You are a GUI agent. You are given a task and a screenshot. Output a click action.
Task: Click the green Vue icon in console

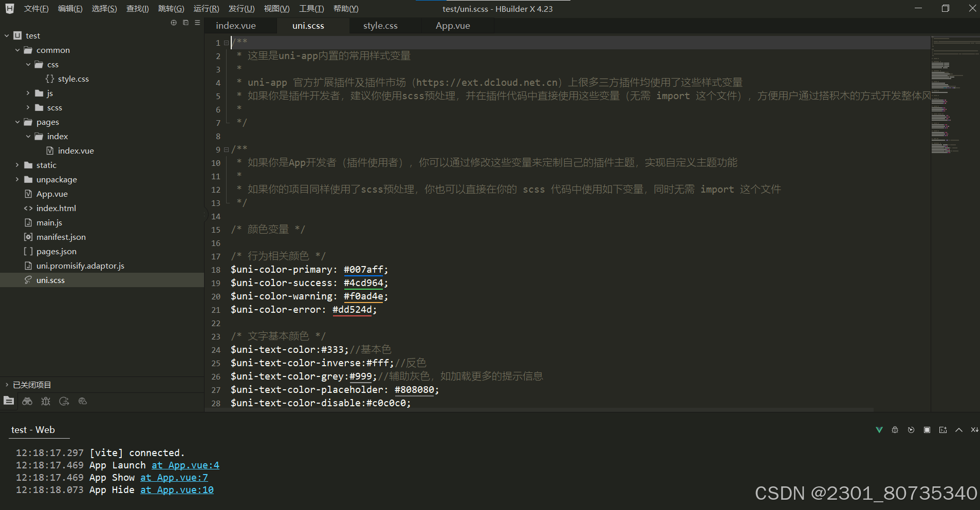tap(879, 430)
